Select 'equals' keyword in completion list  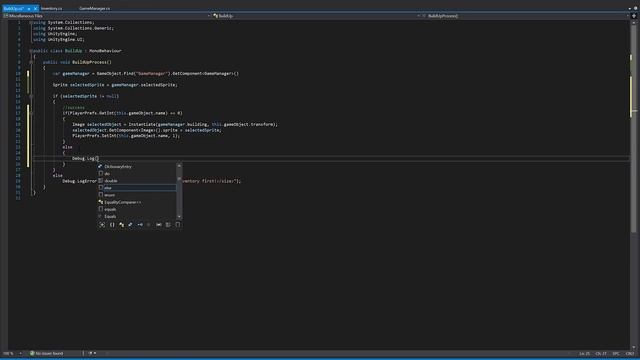tap(137, 209)
